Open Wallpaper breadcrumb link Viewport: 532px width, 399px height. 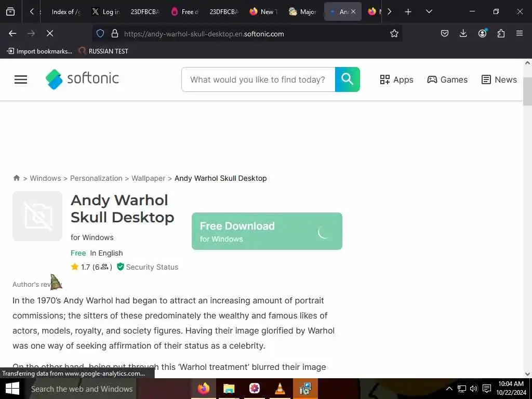tap(148, 178)
